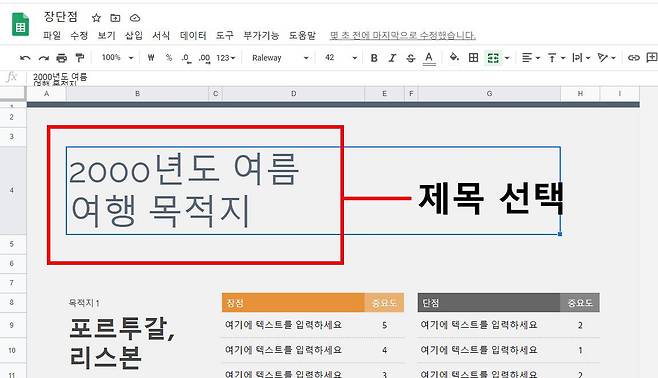
Task: Open the last edit history link
Action: tap(402, 35)
